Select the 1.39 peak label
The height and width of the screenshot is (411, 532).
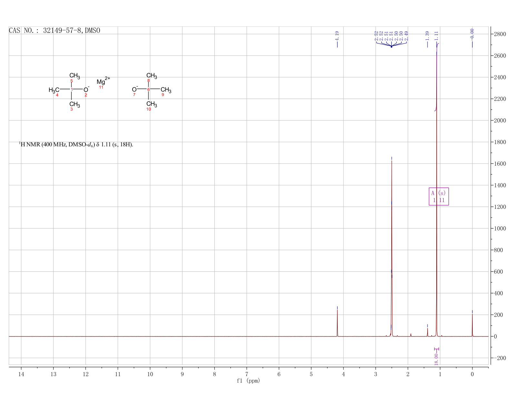click(x=427, y=35)
